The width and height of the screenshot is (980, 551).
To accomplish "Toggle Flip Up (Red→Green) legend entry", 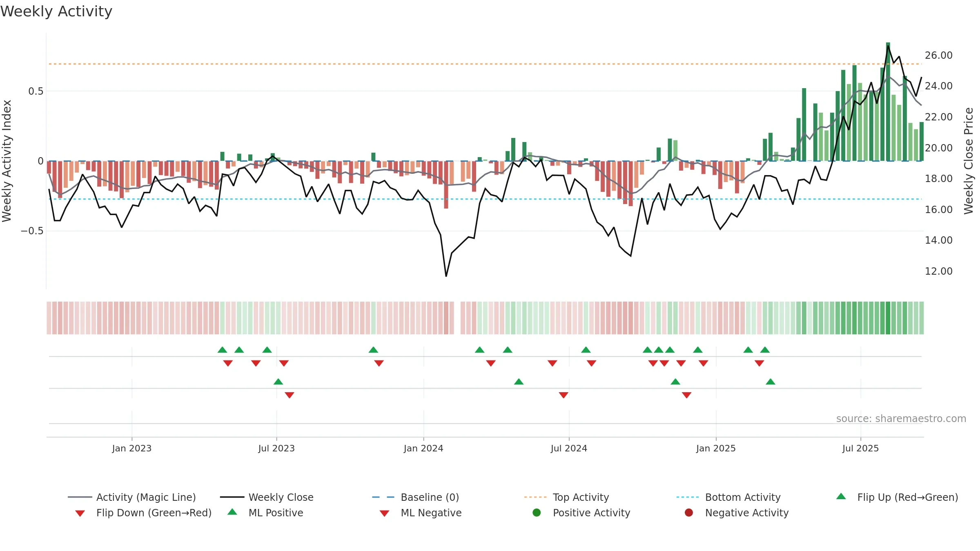I will (x=897, y=497).
